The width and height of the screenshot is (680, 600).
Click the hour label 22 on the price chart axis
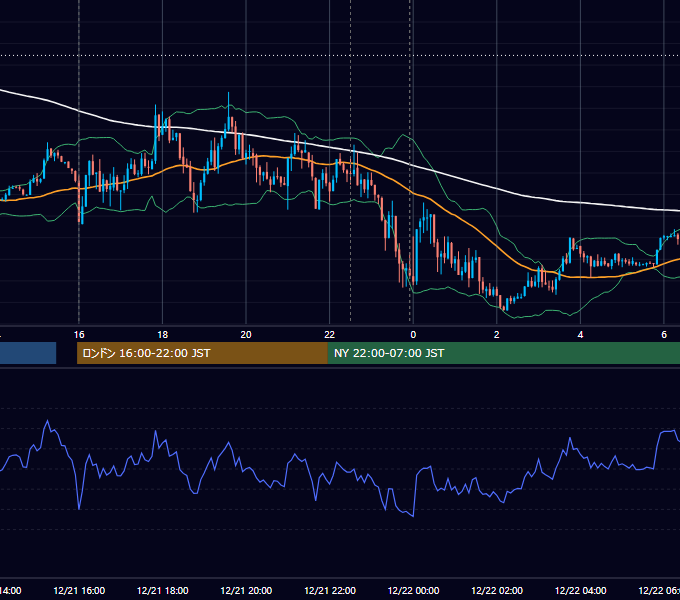(x=330, y=335)
